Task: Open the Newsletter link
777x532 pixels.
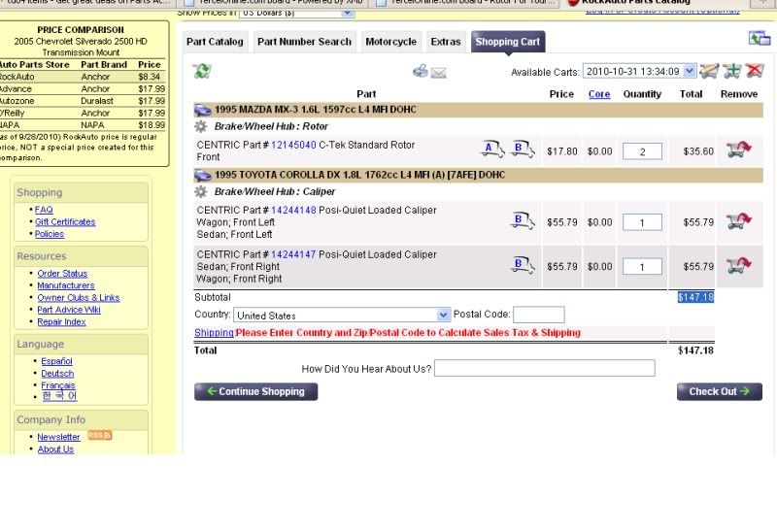Action: 58,437
